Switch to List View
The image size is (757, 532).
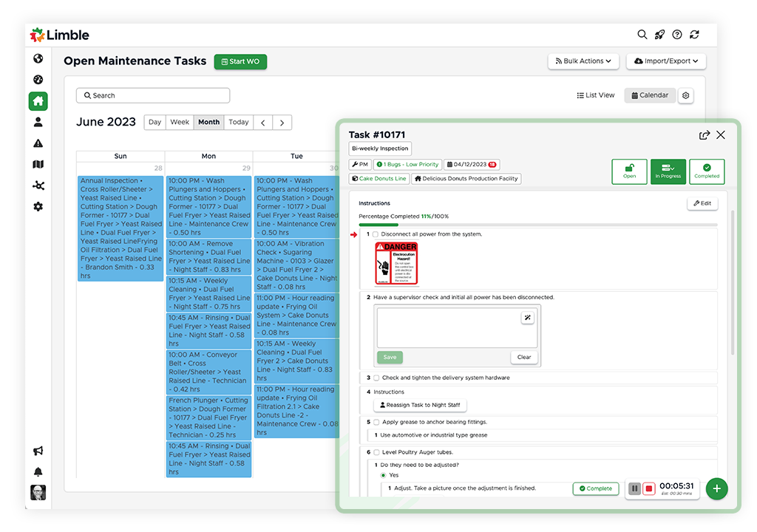point(596,95)
